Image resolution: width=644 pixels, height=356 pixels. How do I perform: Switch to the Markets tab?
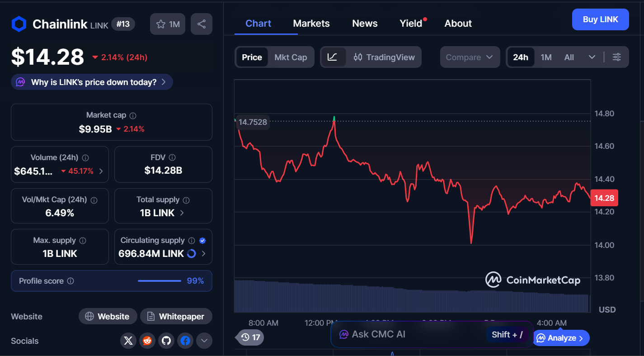pos(311,23)
